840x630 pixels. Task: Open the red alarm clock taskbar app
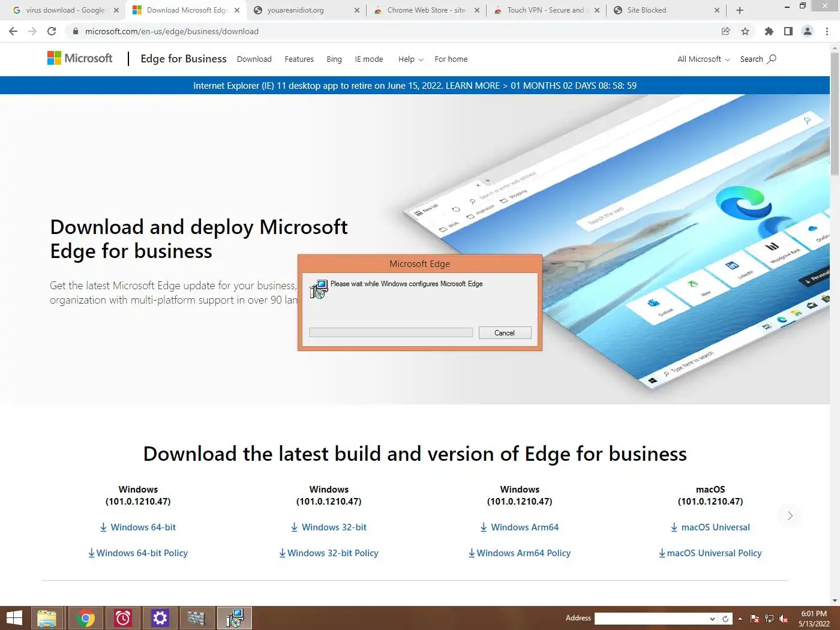[x=123, y=618]
